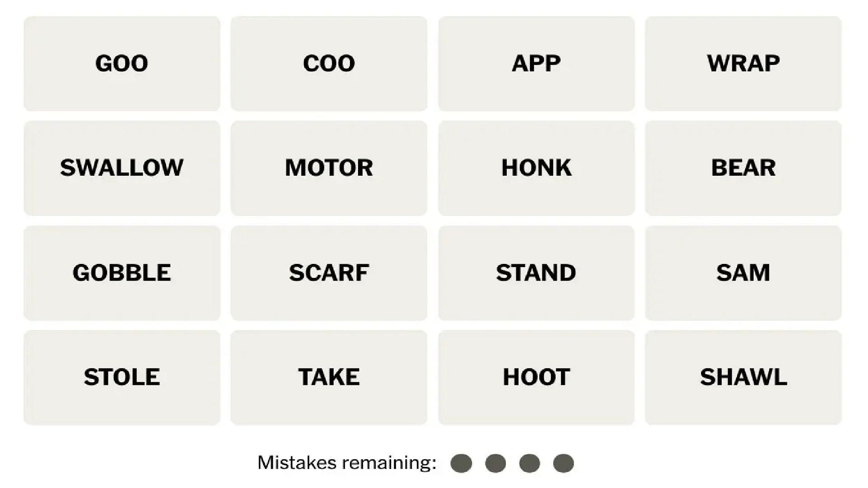868x488 pixels.
Task: Click the BEAR word tile
Action: pyautogui.click(x=743, y=168)
